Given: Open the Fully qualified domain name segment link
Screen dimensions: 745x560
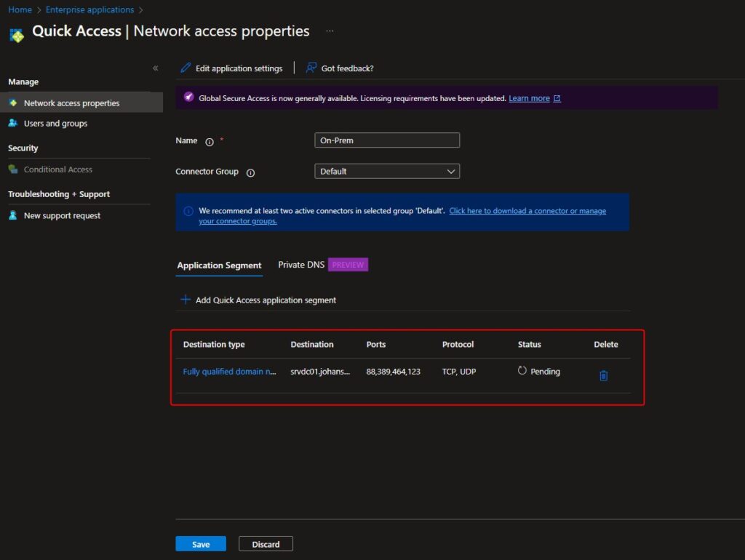Looking at the screenshot, I should (x=229, y=372).
